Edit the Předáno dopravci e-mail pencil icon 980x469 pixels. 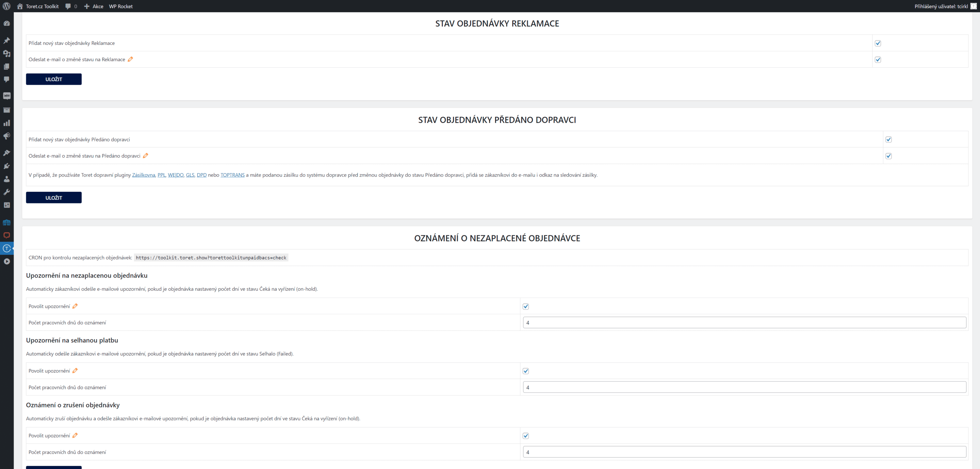(145, 155)
